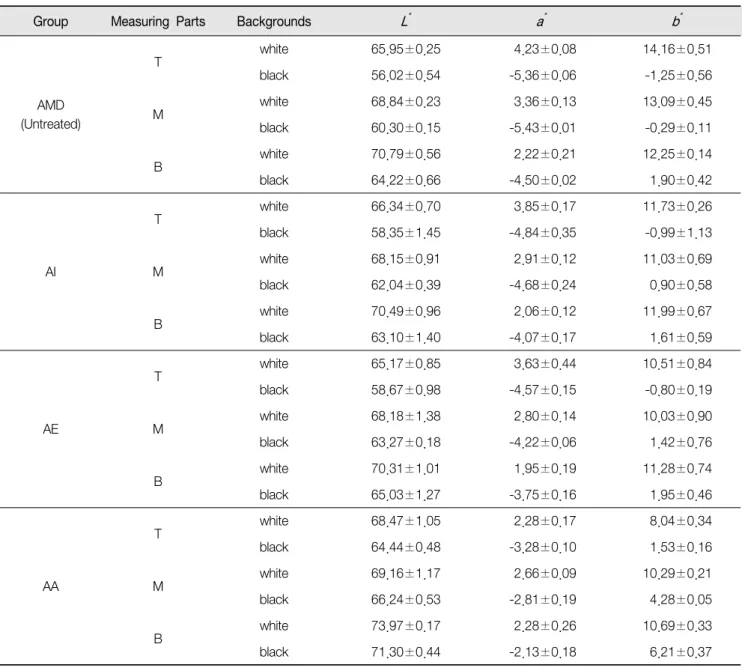This screenshot has height=668, width=742.
Task: Click the a* column header
Action: tap(541, 21)
